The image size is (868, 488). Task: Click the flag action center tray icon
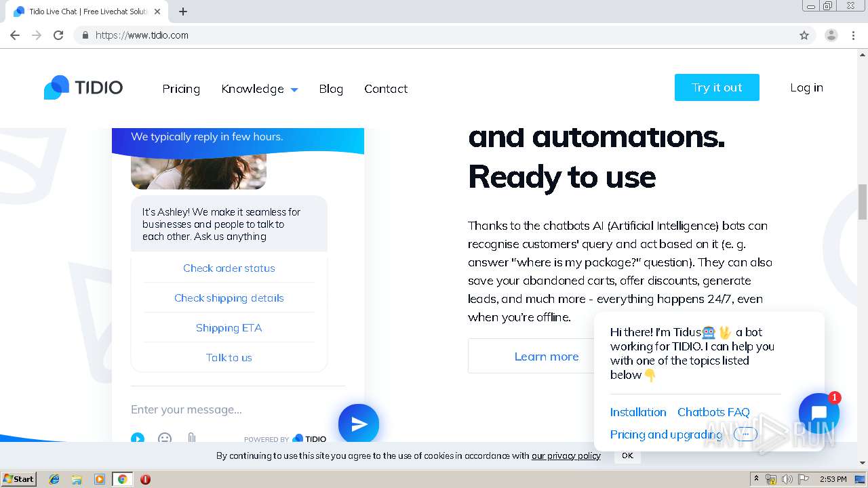804,479
